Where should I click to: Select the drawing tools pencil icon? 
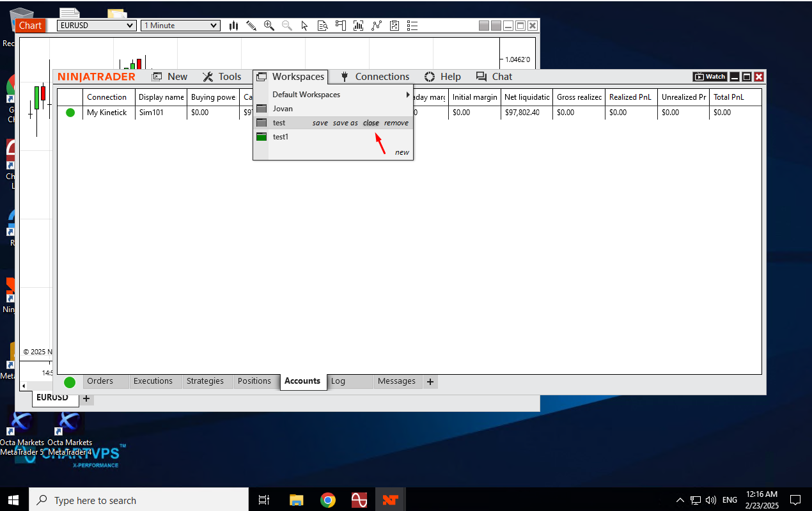(x=251, y=26)
